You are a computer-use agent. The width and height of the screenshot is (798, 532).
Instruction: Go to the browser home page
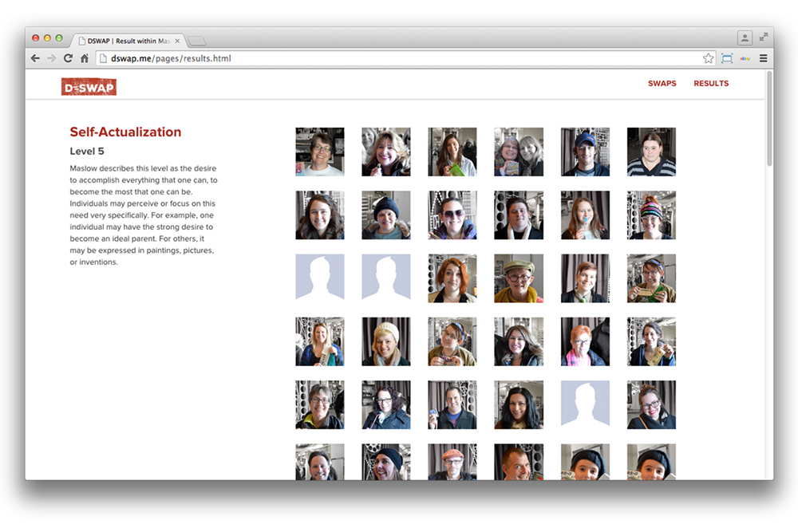[84, 58]
